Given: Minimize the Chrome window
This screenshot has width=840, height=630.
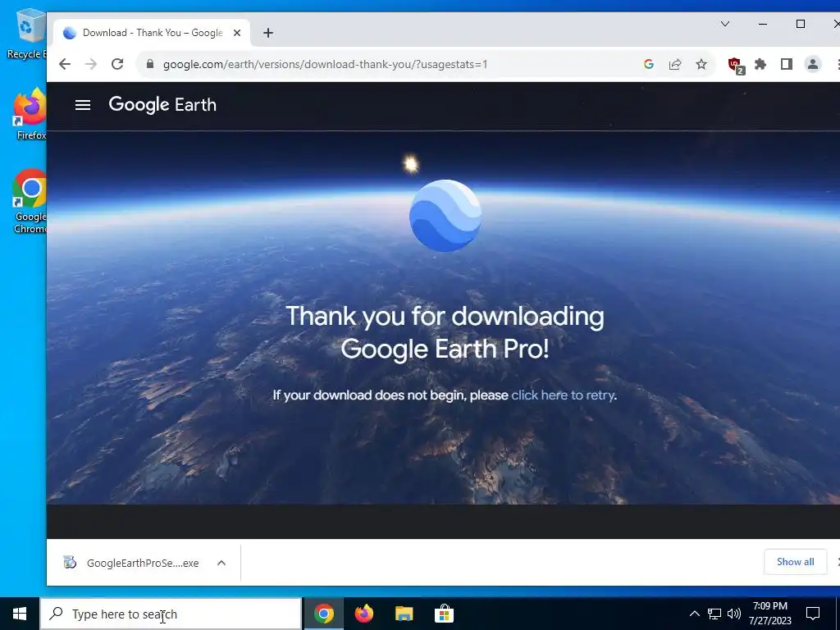Looking at the screenshot, I should coord(762,24).
